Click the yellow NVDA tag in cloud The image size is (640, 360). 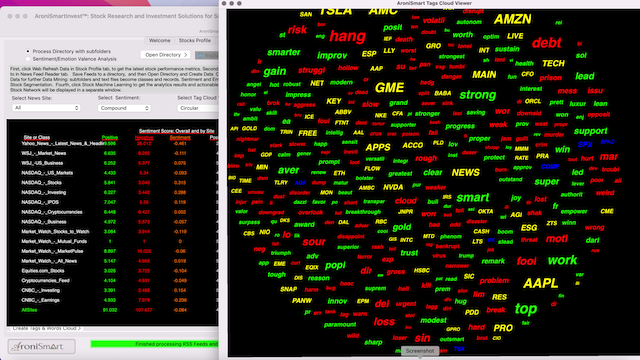[x=393, y=187]
